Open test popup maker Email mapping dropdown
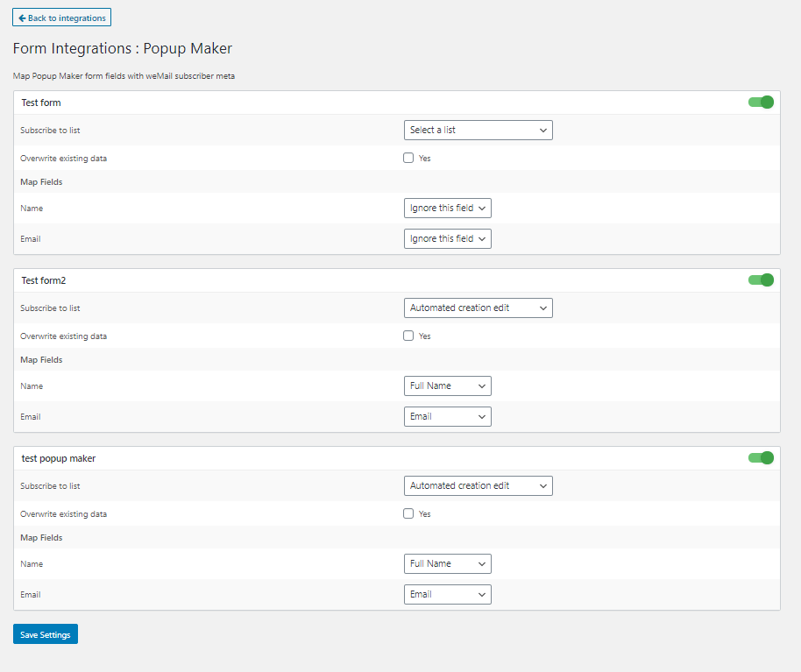The image size is (801, 672). coord(448,594)
